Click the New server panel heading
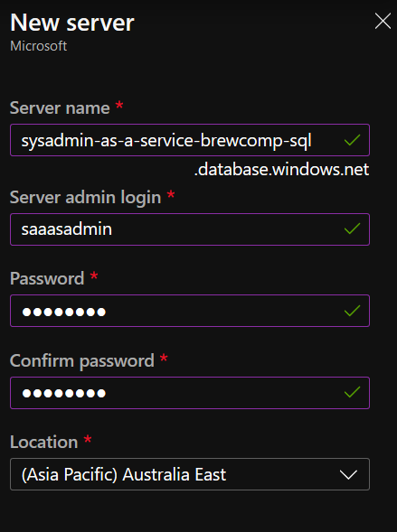 pyautogui.click(x=72, y=23)
